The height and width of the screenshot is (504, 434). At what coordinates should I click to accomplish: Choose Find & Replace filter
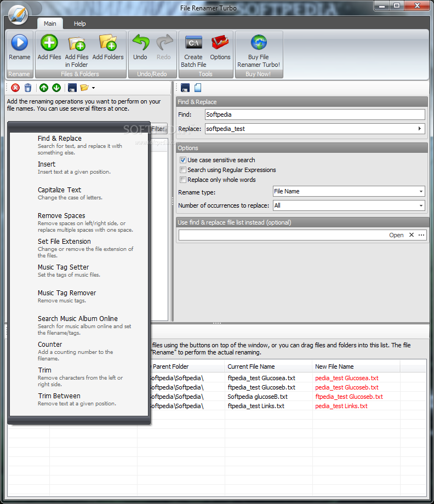tap(79, 145)
